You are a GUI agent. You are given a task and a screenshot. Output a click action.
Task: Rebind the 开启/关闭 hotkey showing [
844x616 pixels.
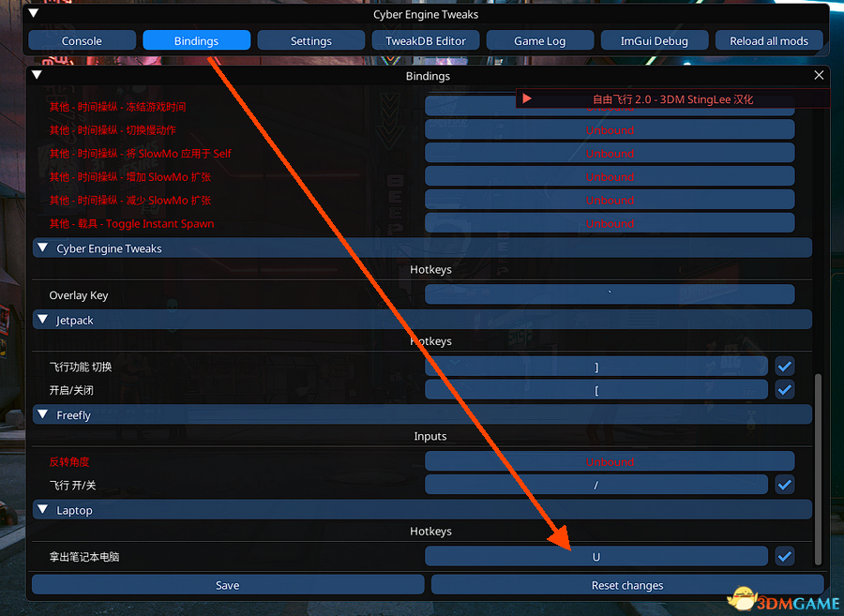tap(596, 389)
